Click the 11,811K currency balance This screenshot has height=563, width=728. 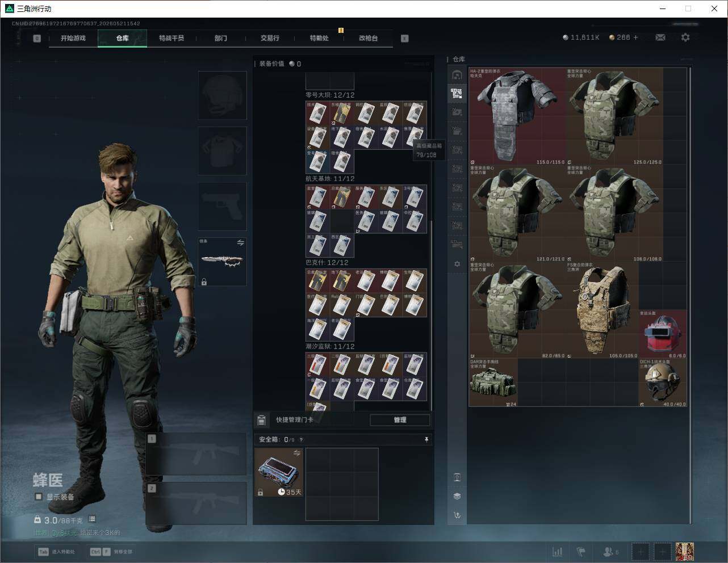[581, 37]
